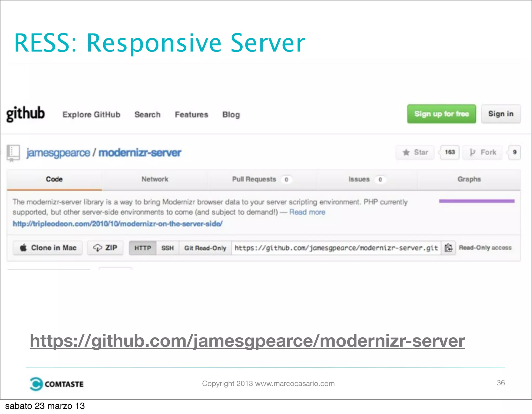Click the purple language bar
Image resolution: width=532 pixels, height=414 pixels.
(477, 201)
